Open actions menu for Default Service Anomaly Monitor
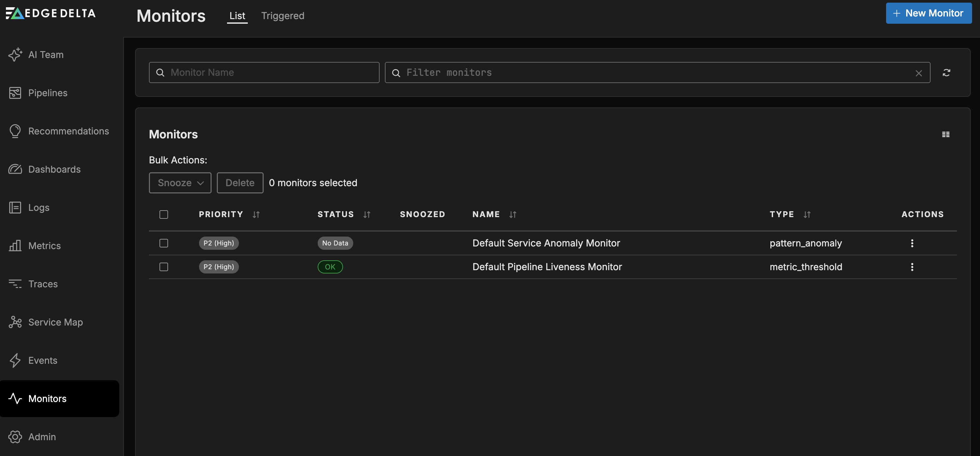Screen dimensions: 980x456 pos(912,243)
